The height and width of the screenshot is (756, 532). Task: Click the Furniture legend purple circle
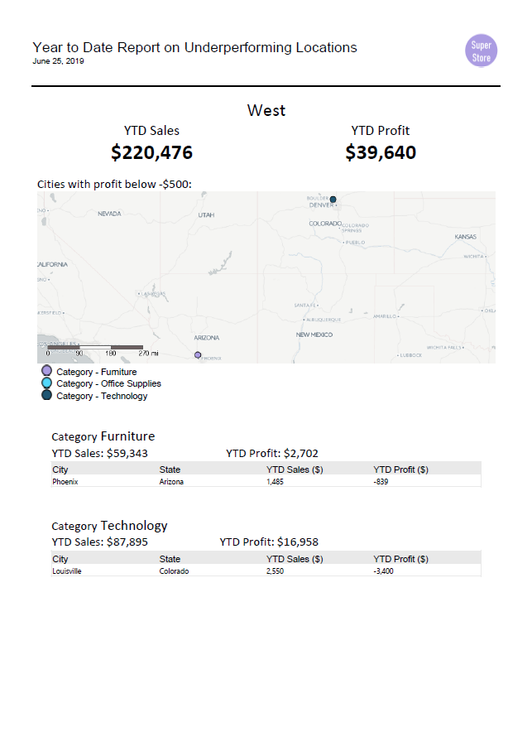click(46, 371)
